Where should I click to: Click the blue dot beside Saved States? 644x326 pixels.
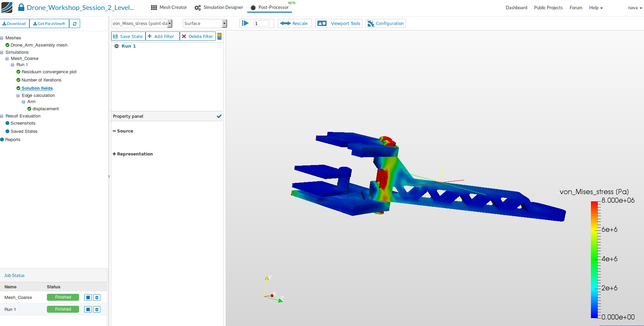click(x=8, y=131)
